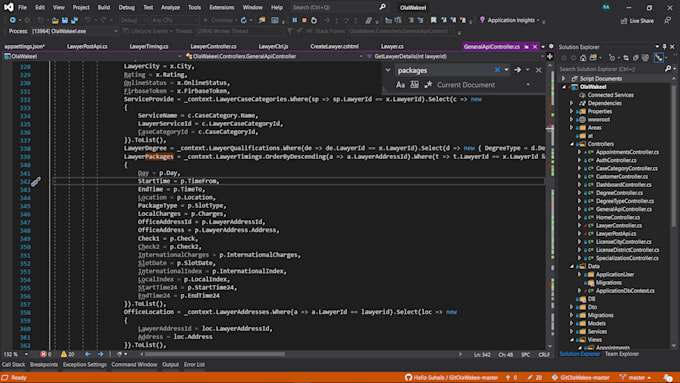This screenshot has height=383, width=680.
Task: Open the Application Insights lightbulb icon
Action: click(x=482, y=20)
